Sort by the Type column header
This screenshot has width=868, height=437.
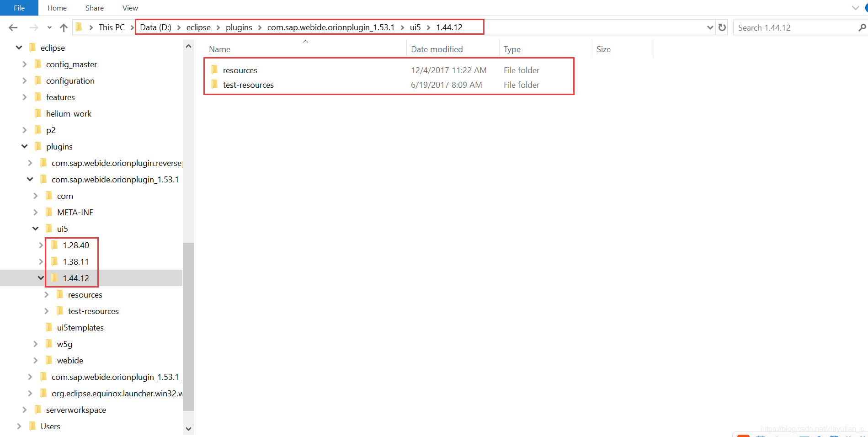pos(512,49)
